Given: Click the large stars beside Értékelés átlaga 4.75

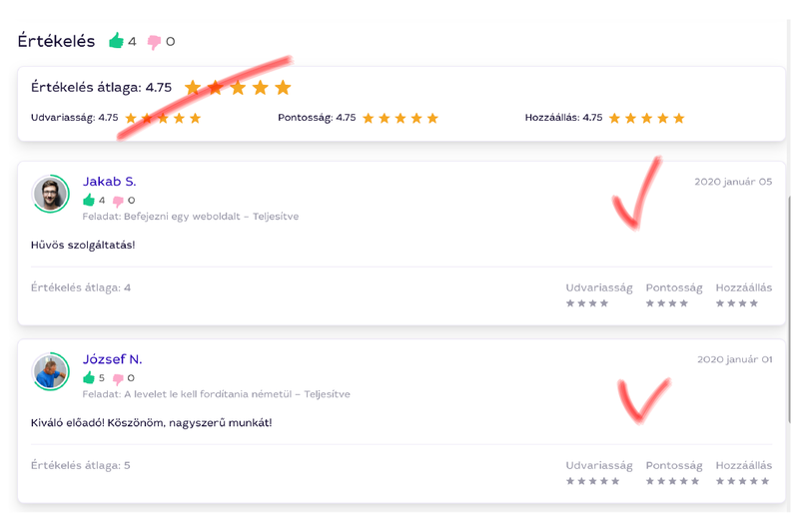Looking at the screenshot, I should tap(237, 88).
